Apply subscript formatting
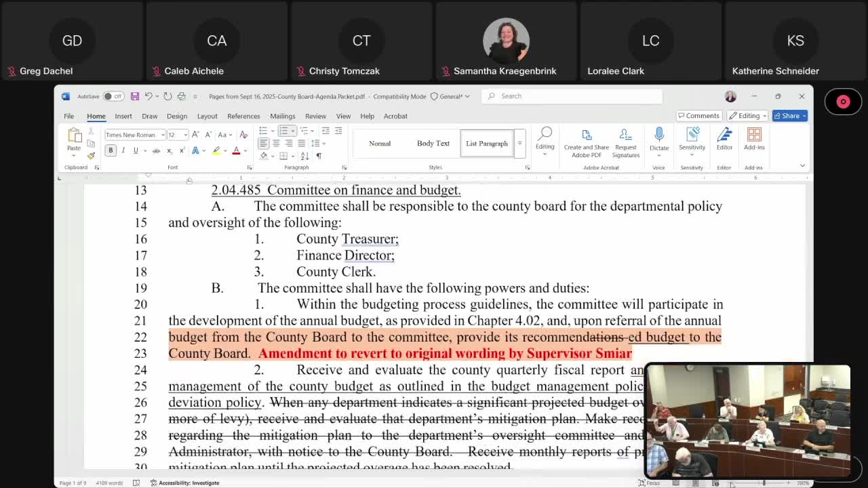The width and height of the screenshot is (868, 488). point(170,150)
